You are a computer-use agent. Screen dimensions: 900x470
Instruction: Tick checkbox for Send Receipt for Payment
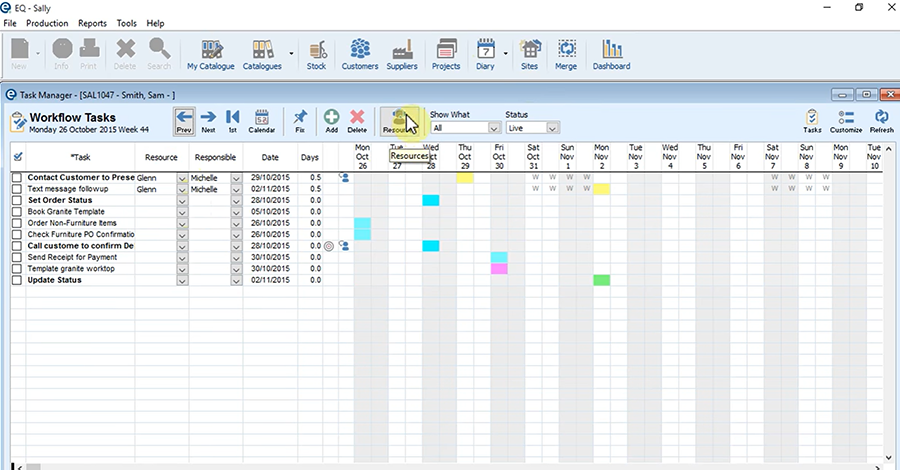coord(17,258)
